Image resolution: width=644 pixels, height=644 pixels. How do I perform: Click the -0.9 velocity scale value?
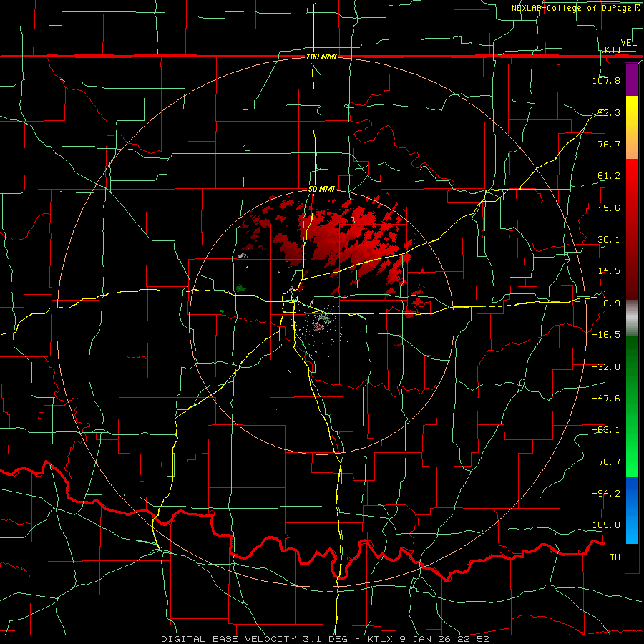[608, 303]
